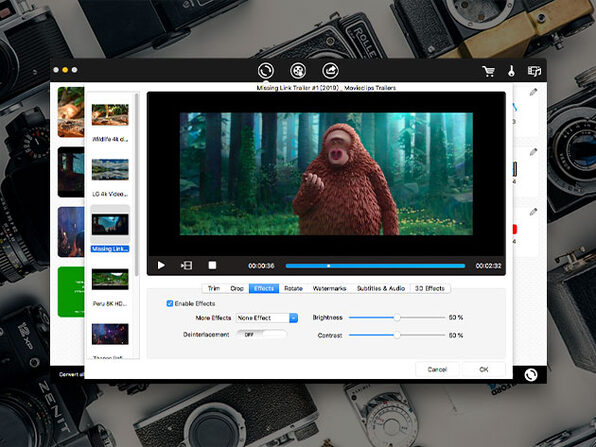
Task: Toggle the Deinterlacement switch
Action: pos(262,334)
